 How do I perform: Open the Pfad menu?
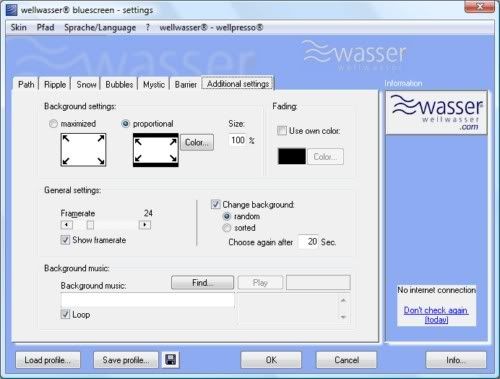[x=45, y=27]
